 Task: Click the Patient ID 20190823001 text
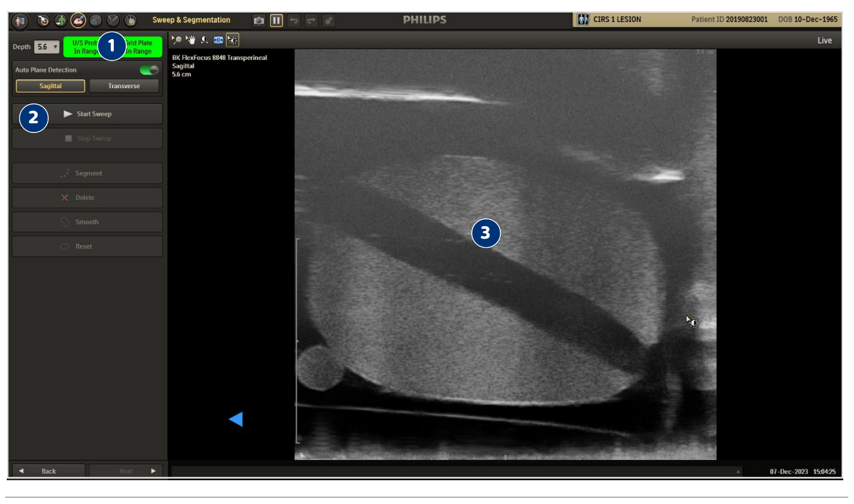click(x=729, y=19)
